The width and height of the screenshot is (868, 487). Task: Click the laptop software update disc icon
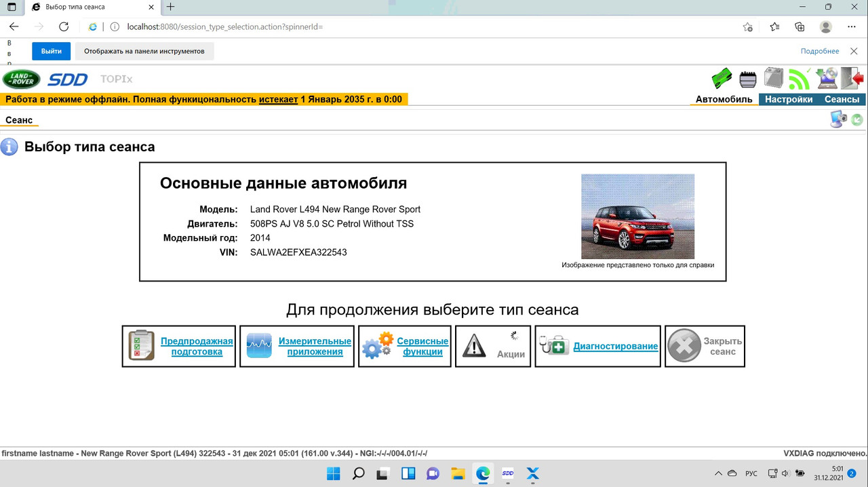tap(827, 78)
